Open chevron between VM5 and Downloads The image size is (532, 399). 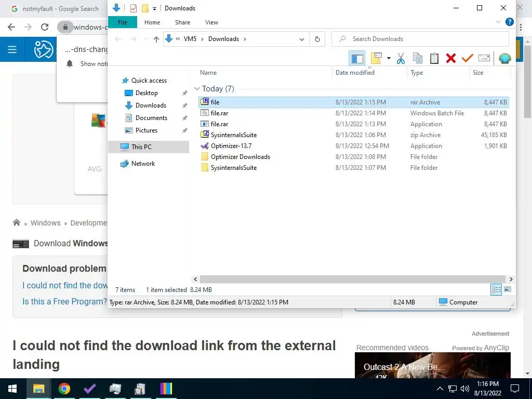[202, 39]
